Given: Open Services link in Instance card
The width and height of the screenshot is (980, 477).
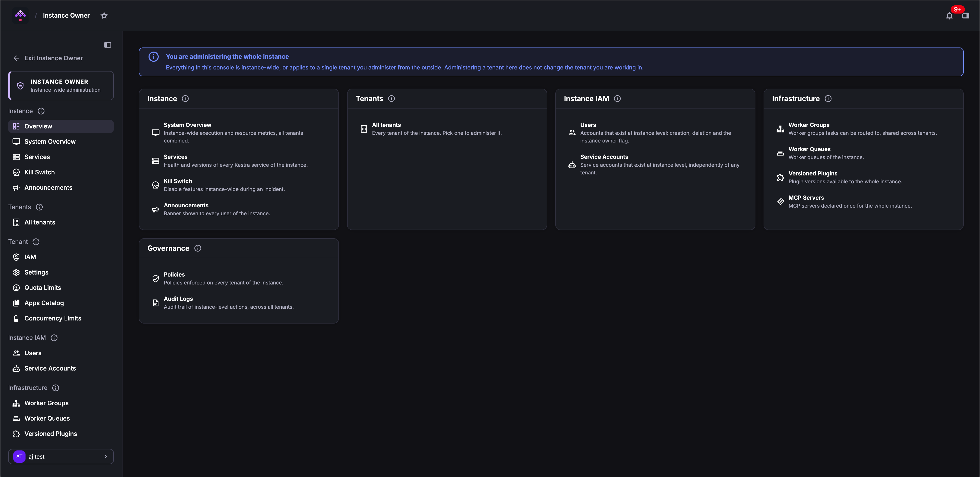Looking at the screenshot, I should [175, 157].
